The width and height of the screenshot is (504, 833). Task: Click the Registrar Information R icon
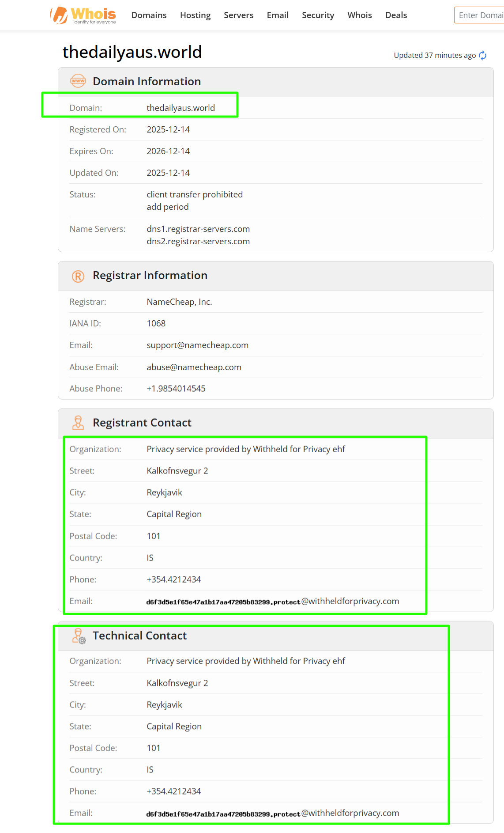(78, 276)
